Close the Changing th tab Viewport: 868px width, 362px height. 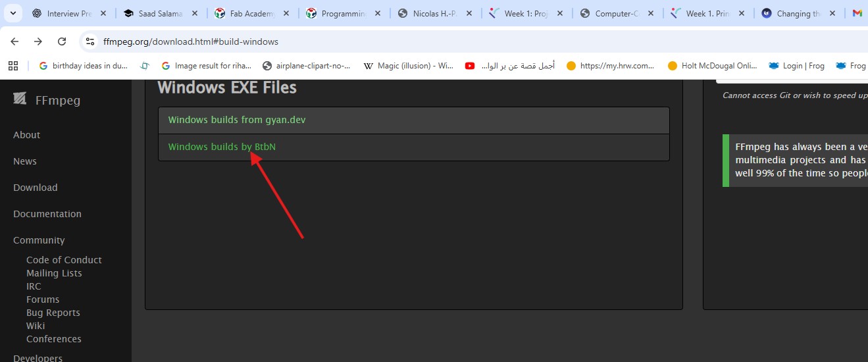click(x=834, y=13)
